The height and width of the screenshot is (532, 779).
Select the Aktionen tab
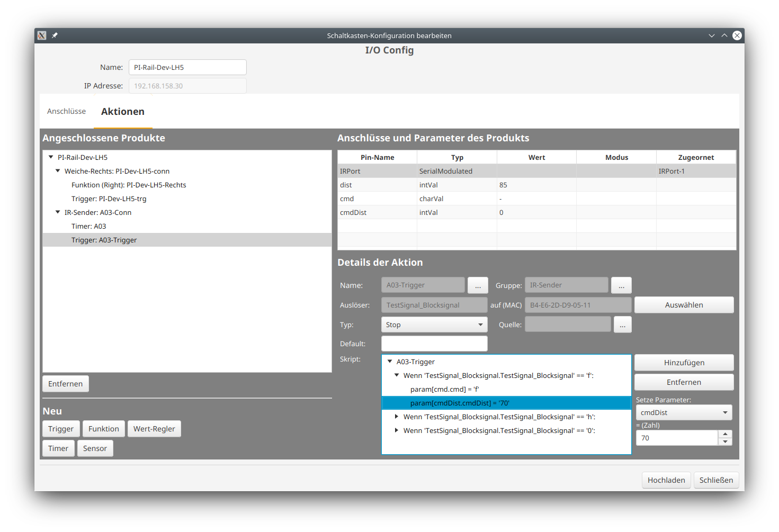click(x=123, y=111)
